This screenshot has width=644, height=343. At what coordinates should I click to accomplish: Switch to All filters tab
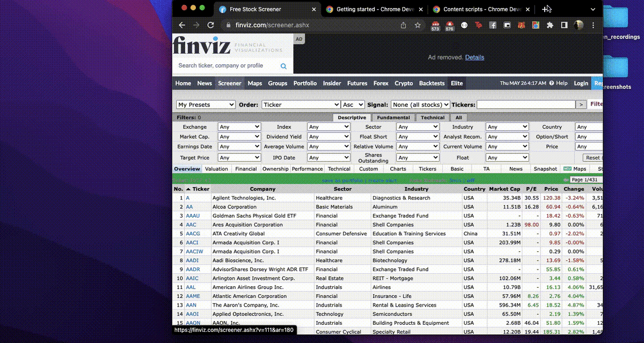coord(459,117)
